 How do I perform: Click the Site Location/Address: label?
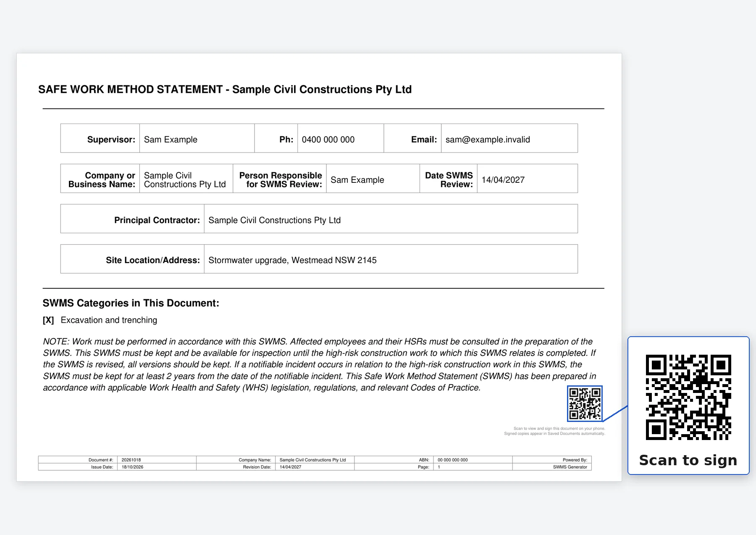(x=153, y=260)
